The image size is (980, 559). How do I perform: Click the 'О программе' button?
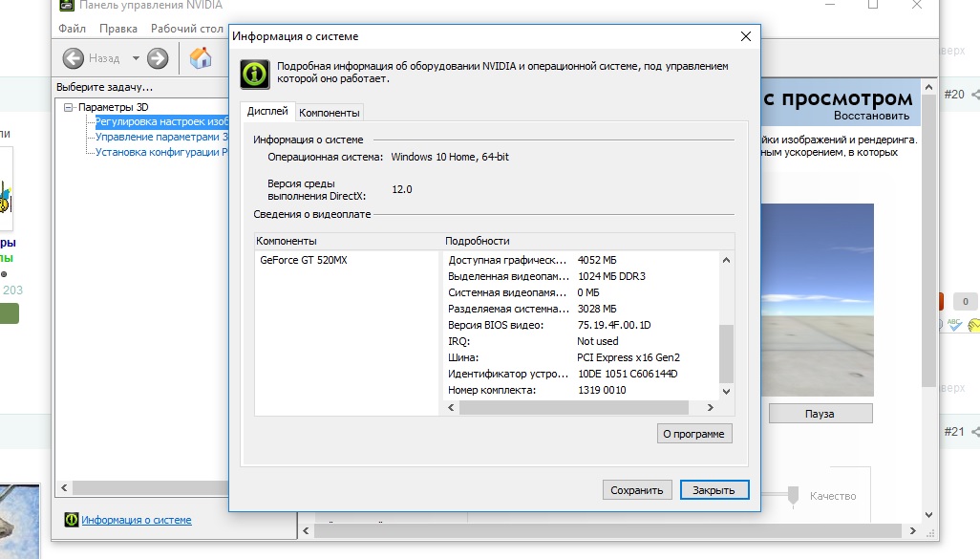[x=693, y=433]
